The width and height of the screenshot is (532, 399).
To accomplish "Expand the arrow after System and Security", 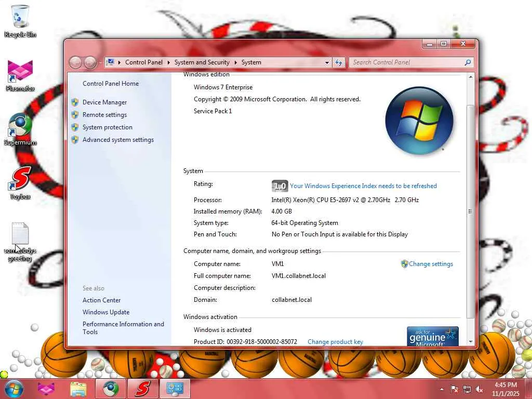I will click(235, 62).
